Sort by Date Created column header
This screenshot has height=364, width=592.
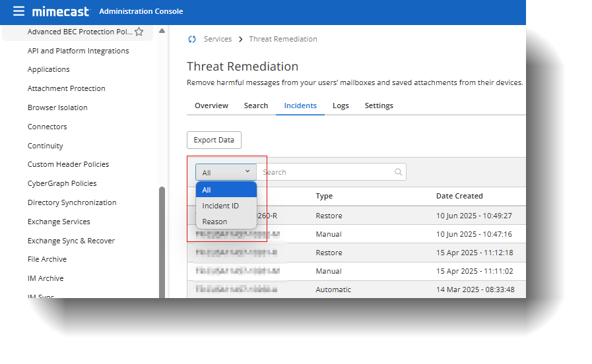click(459, 196)
